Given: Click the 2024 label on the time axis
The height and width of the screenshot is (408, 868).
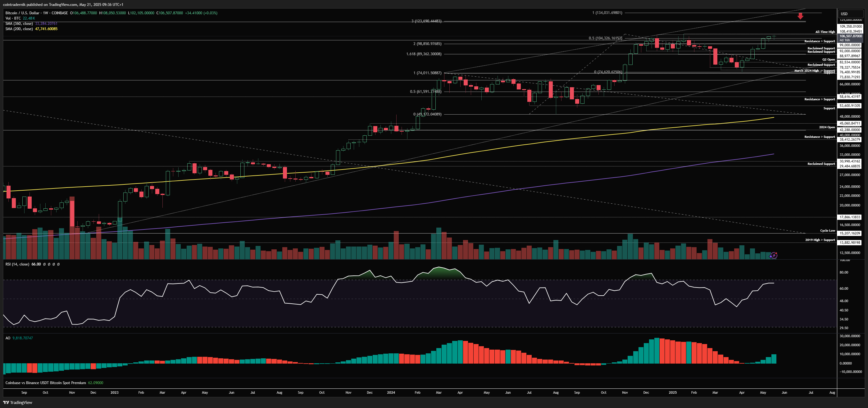Looking at the screenshot, I should coord(391,392).
